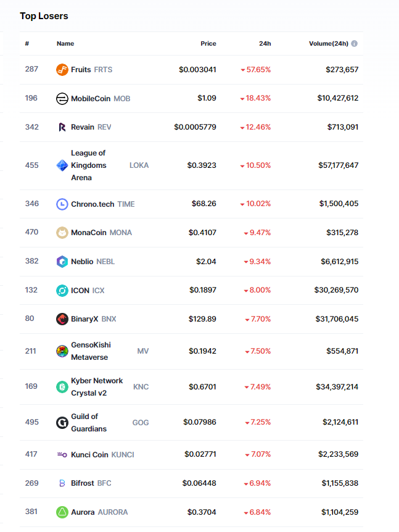Screen dimensions: 399x532
Task: Click the MonaCoin cat logo icon
Action: [62, 233]
